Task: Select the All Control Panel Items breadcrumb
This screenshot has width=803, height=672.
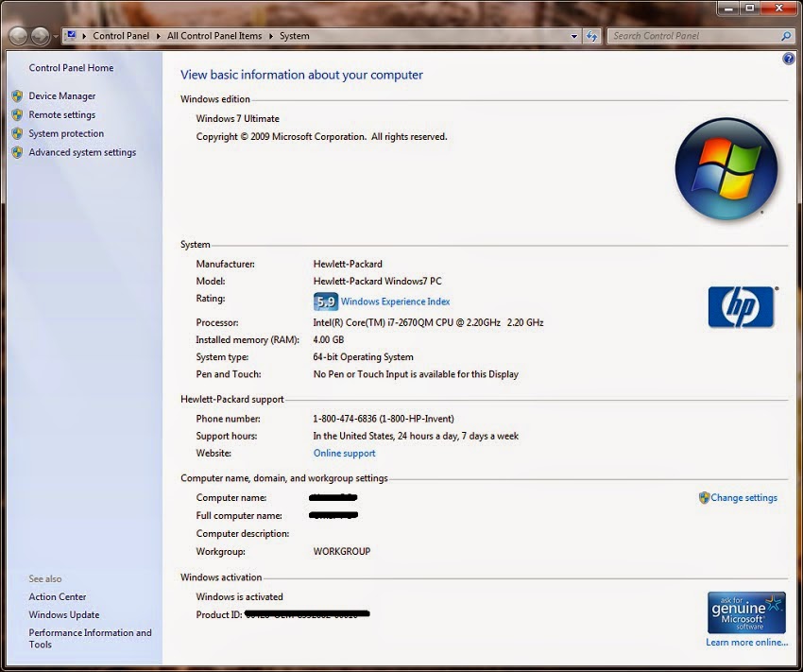Action: (216, 36)
